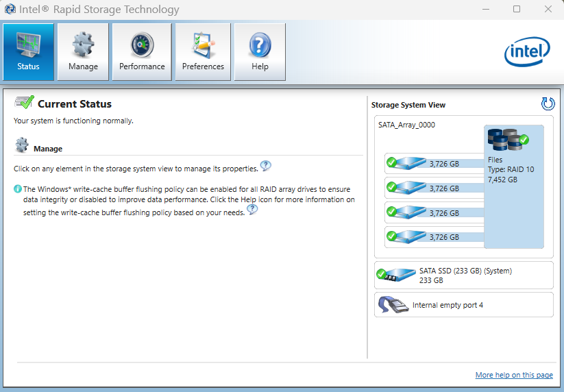Select the third 3,726 GB array disk

pyautogui.click(x=410, y=212)
